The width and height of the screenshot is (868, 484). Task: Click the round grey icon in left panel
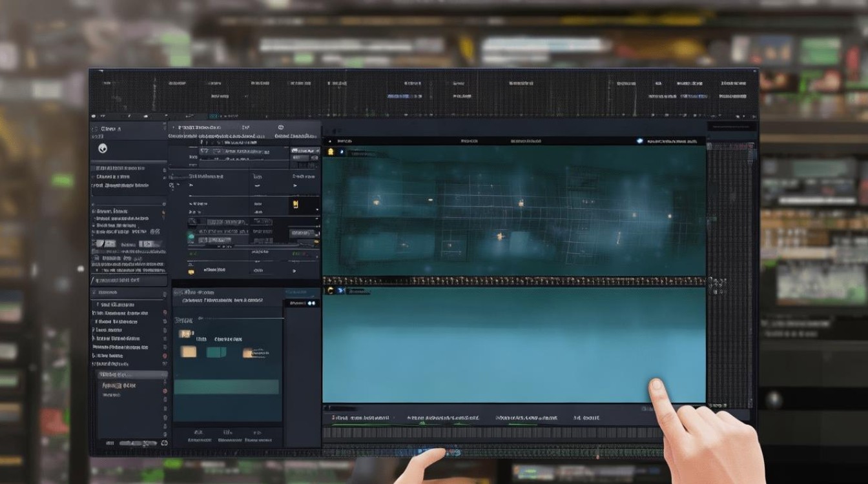click(103, 148)
